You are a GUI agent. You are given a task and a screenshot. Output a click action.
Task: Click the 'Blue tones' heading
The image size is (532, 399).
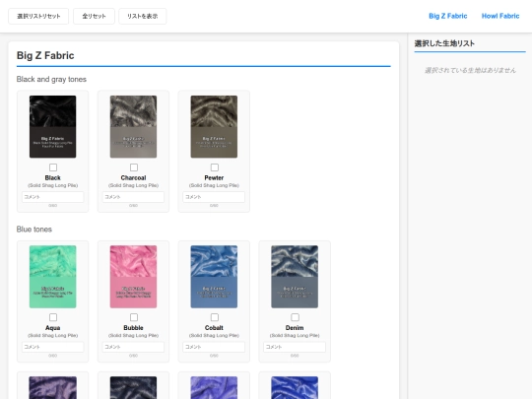pos(34,230)
